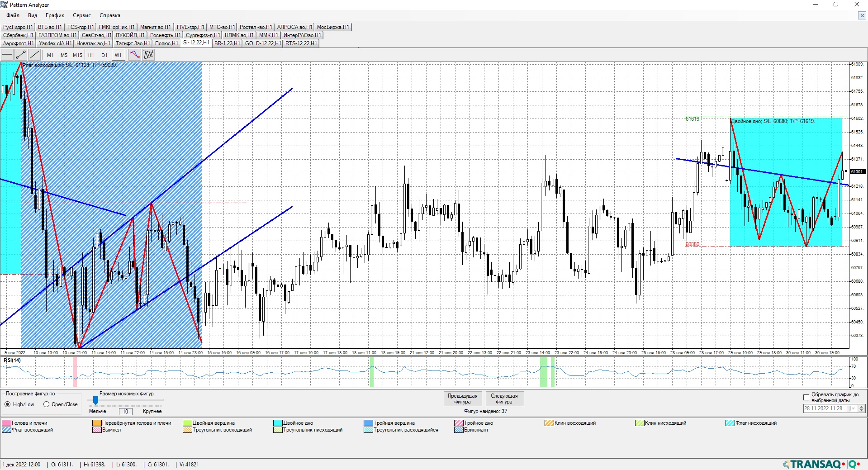868x470 pixels.
Task: Switch to the Сбербанк,H1 tab
Action: 18,35
